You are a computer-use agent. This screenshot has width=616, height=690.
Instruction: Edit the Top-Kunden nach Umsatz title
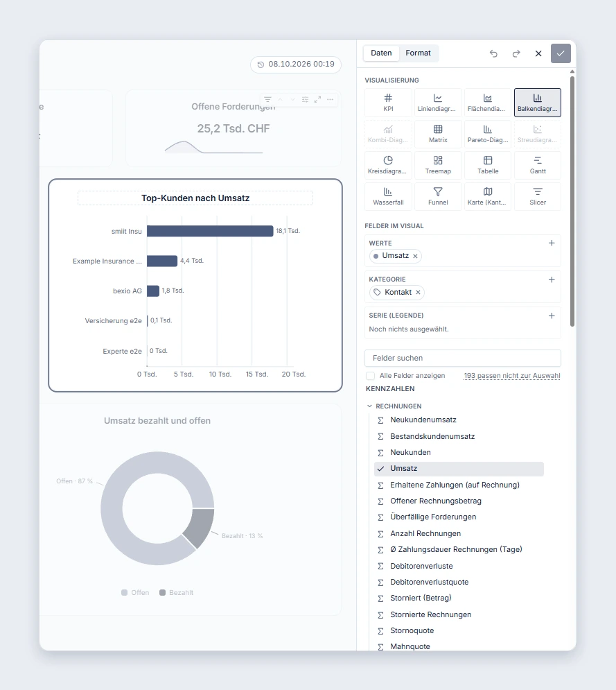[x=195, y=198]
